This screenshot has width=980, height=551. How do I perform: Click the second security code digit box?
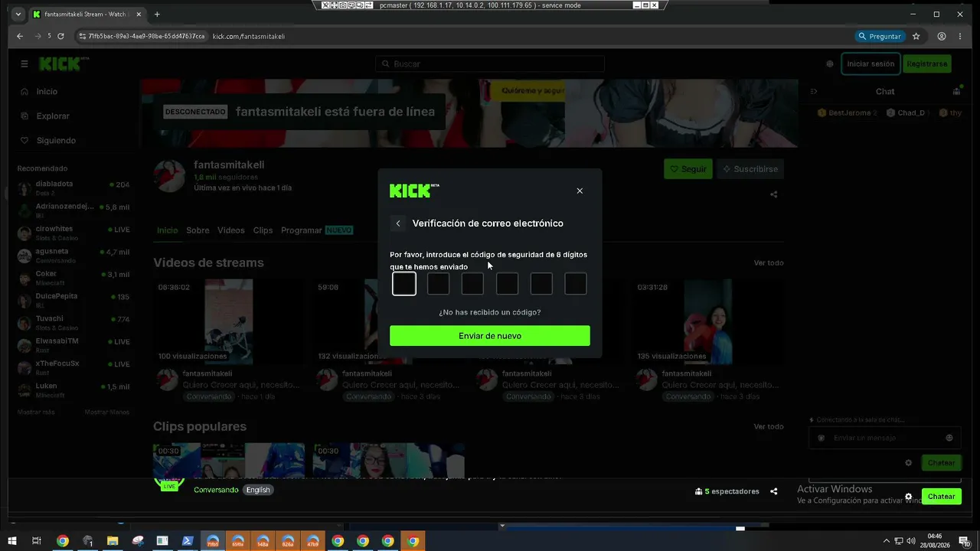(x=438, y=284)
